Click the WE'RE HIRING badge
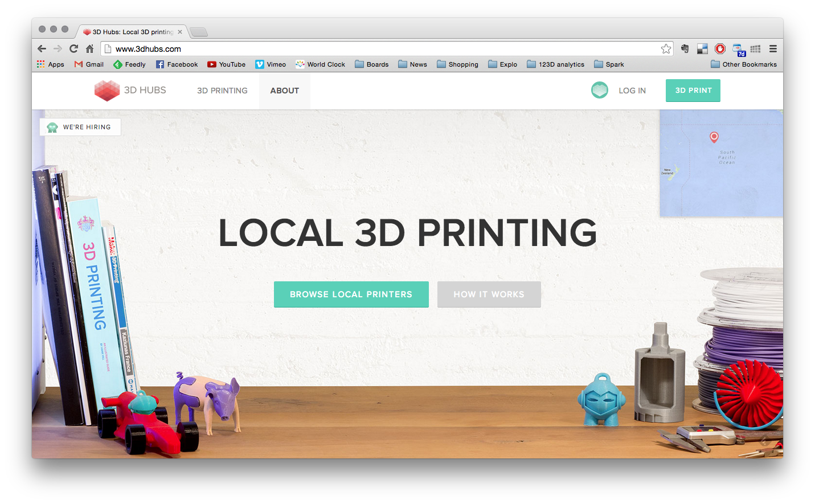 80,127
